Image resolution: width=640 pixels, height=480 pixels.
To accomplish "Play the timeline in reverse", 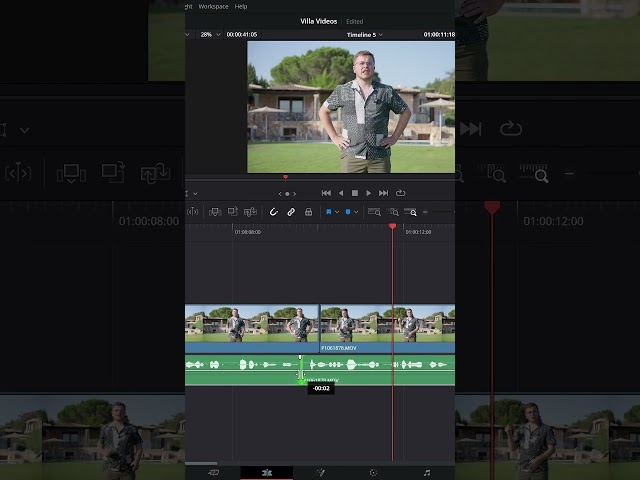I will click(341, 193).
